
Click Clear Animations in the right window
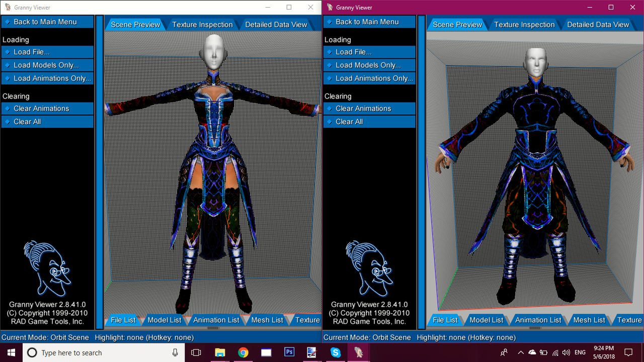369,108
